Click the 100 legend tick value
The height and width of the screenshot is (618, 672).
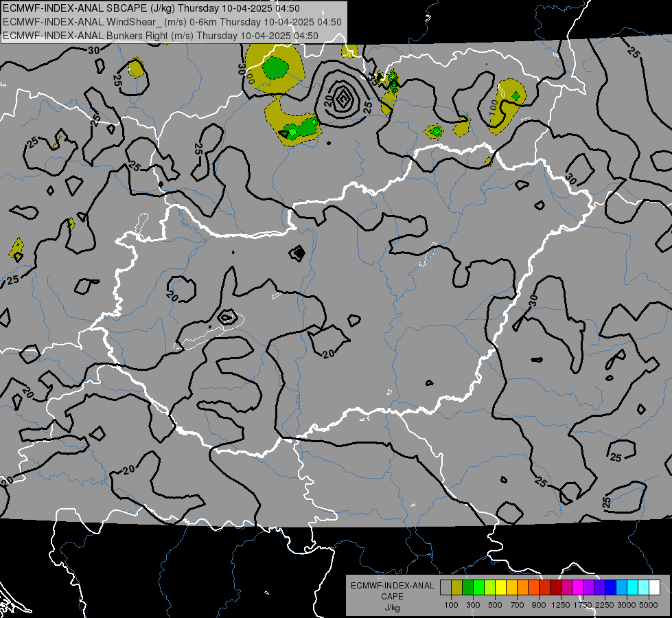coord(451,605)
